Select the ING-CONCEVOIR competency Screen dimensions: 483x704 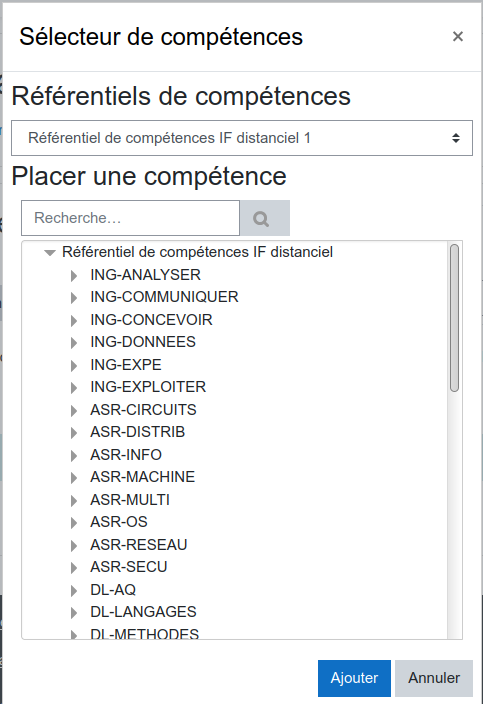[151, 320]
